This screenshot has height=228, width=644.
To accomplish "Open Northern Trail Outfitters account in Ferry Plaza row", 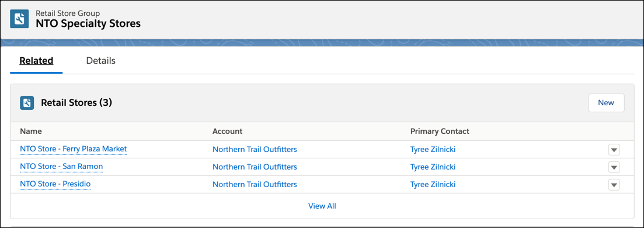I will click(255, 150).
